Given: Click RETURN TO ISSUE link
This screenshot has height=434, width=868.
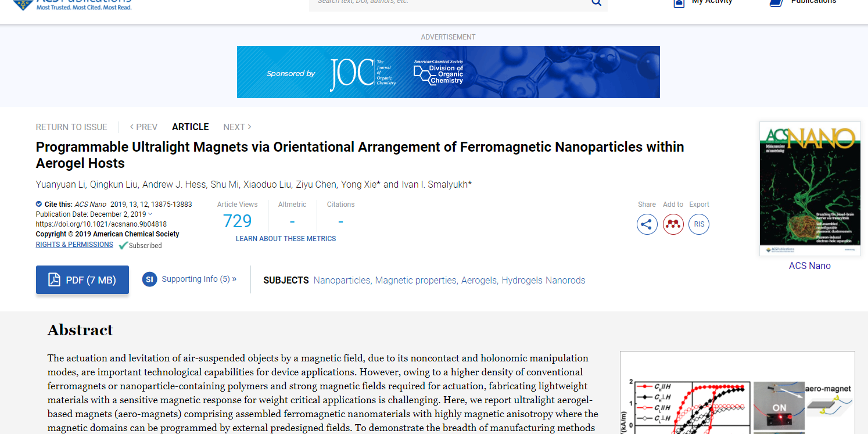Looking at the screenshot, I should (71, 127).
